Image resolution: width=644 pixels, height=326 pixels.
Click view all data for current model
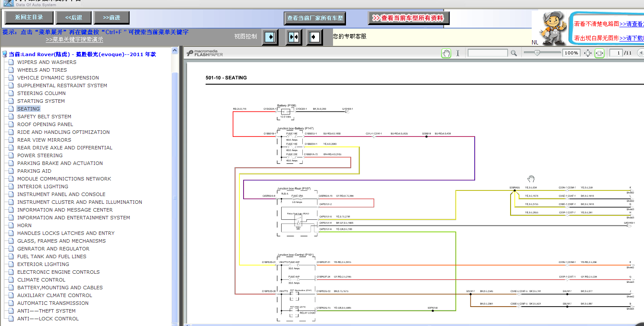pyautogui.click(x=409, y=18)
